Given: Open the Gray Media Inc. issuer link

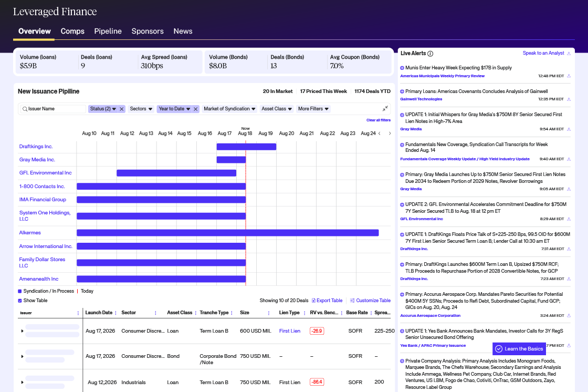Looking at the screenshot, I should (x=37, y=160).
